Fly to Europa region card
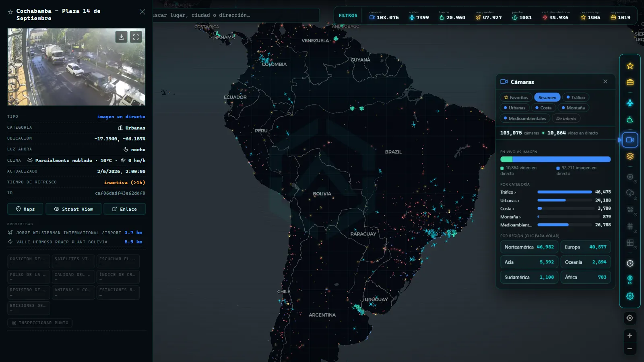The width and height of the screenshot is (644, 362). coord(586,247)
